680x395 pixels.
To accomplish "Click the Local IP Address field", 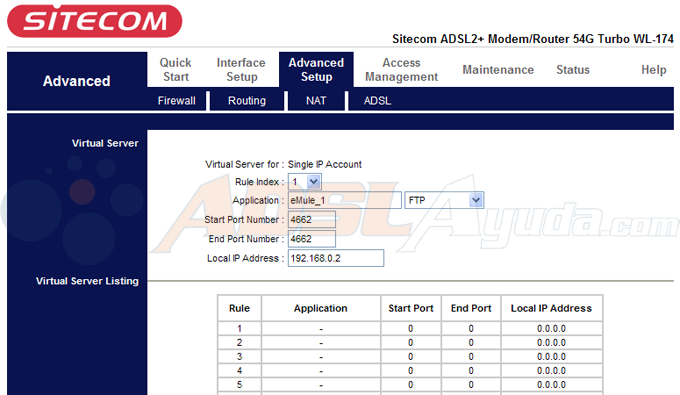I will (x=336, y=258).
